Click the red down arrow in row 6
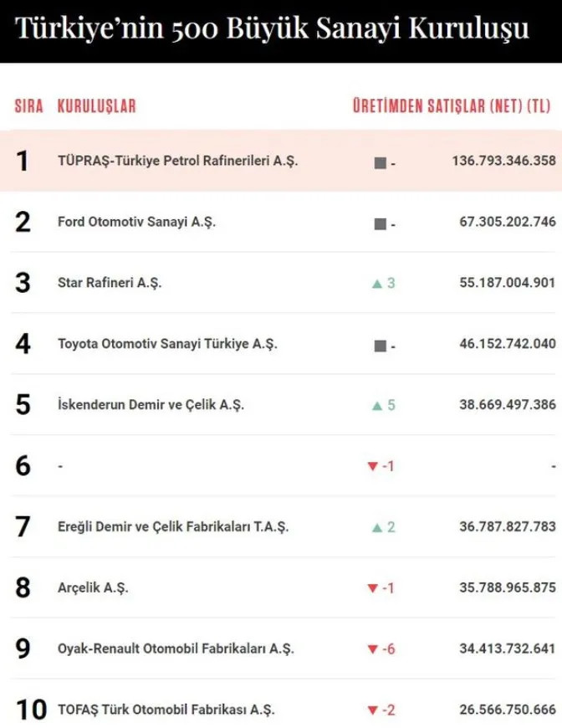Viewport: 562px width, 728px height. (373, 466)
